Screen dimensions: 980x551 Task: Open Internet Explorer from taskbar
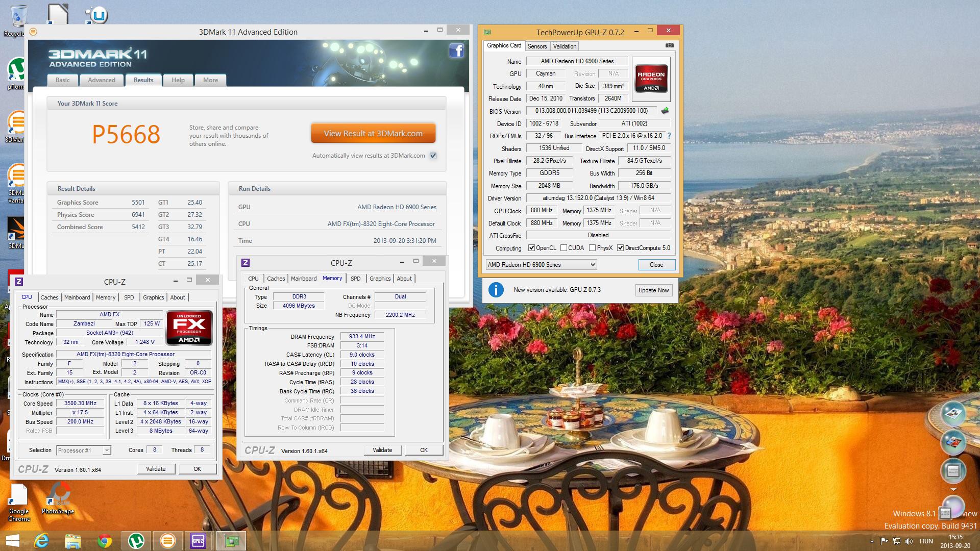pyautogui.click(x=41, y=540)
